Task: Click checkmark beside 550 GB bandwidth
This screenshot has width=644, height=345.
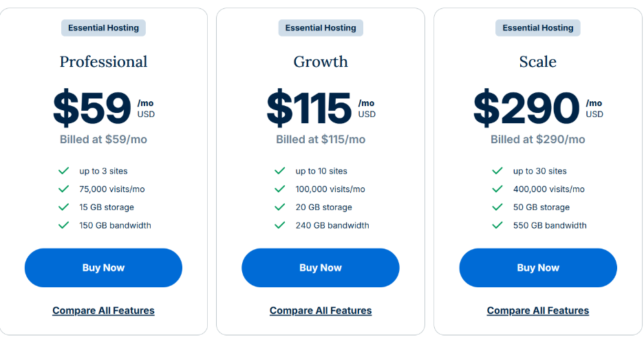Action: [497, 225]
